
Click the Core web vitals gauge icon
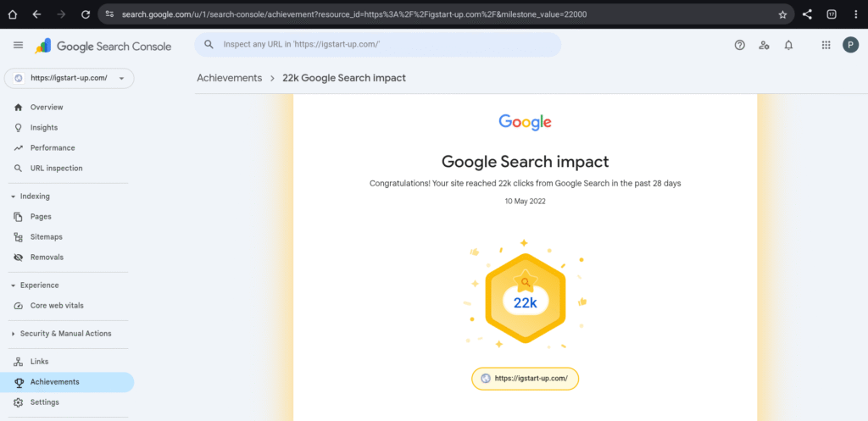[x=19, y=306]
